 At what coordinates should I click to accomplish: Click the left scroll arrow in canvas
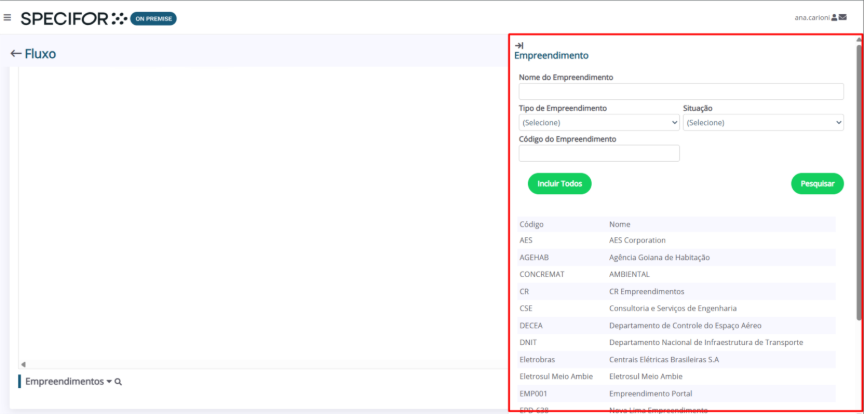click(x=23, y=364)
